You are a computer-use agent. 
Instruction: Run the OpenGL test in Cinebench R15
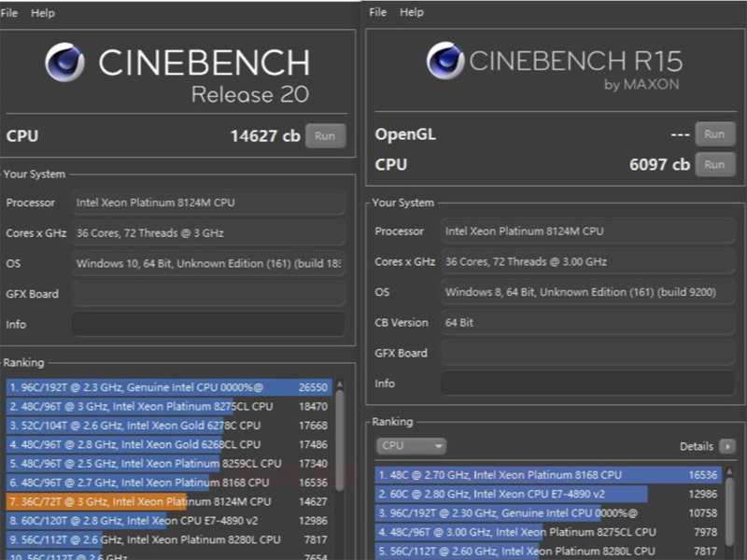point(714,134)
